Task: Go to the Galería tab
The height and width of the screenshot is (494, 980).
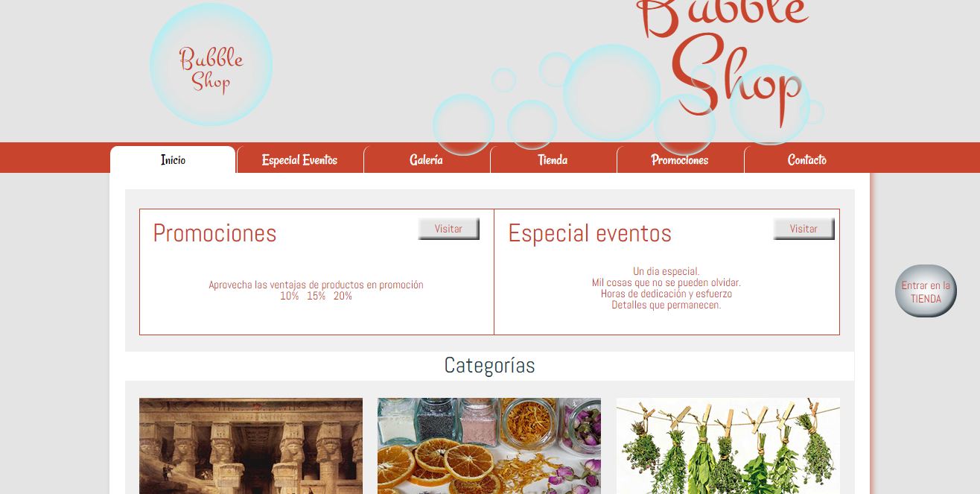Action: coord(426,160)
